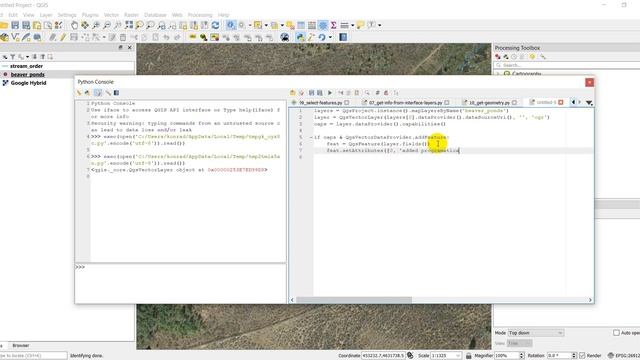Open the Select Features tool dropdown arrow

(266, 25)
